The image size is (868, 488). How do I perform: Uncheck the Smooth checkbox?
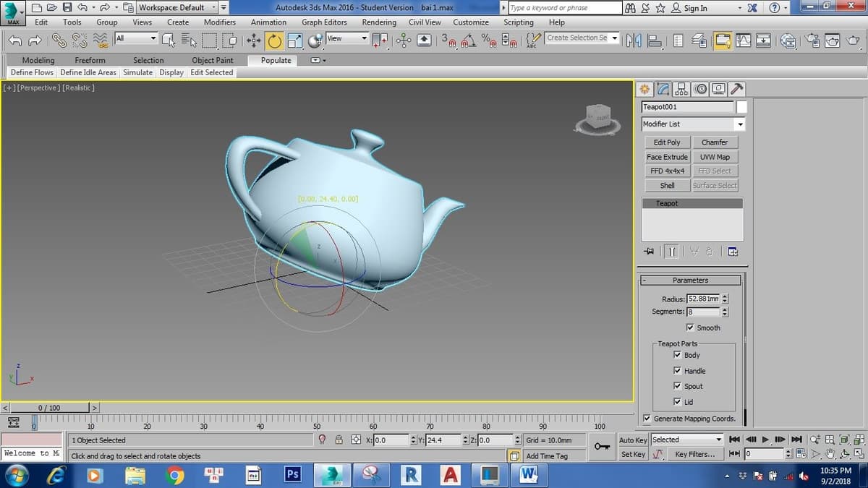[689, 328]
